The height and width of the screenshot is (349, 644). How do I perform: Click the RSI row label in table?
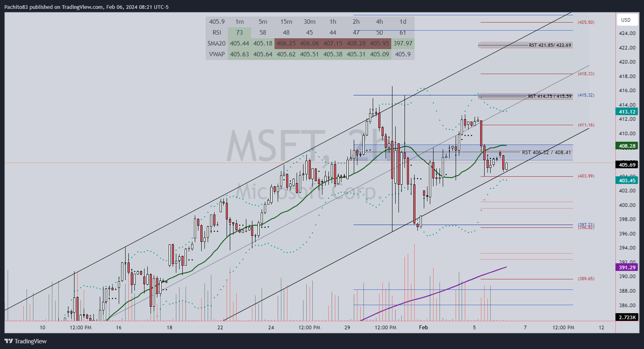click(217, 33)
